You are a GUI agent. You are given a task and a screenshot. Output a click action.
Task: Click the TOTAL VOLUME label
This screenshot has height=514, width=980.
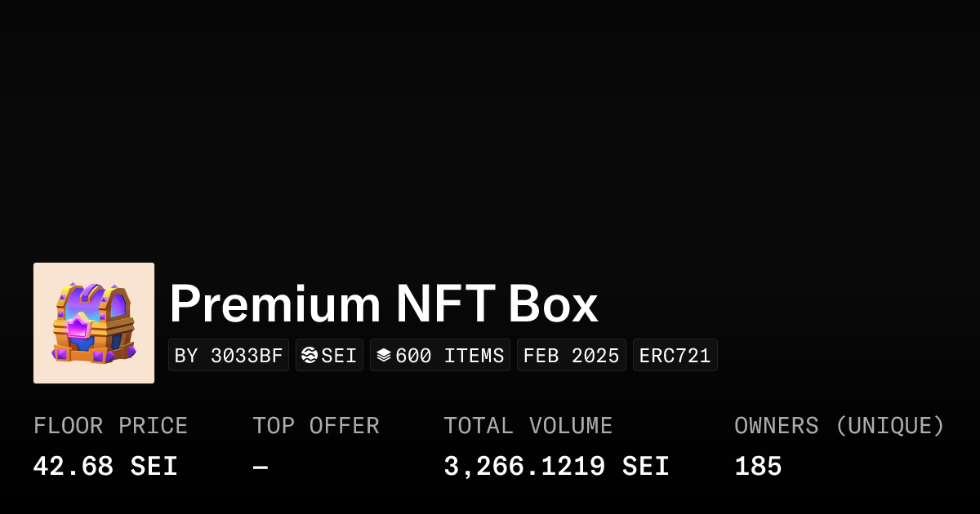(x=528, y=426)
